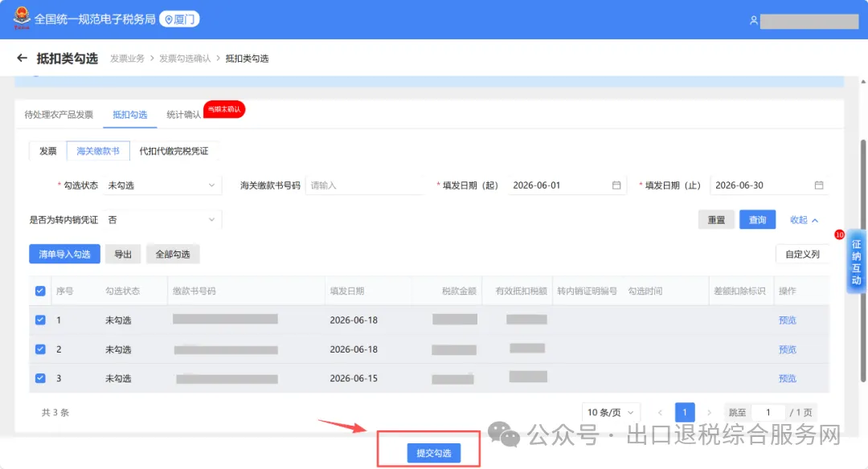
Task: Uncheck the row 3 checkbox
Action: (40, 378)
